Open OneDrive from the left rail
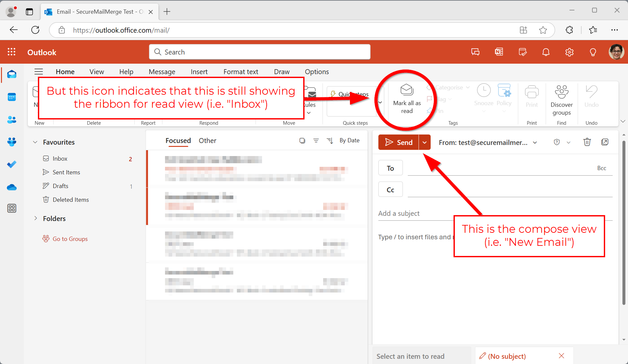Viewport: 628px width, 364px height. [12, 187]
